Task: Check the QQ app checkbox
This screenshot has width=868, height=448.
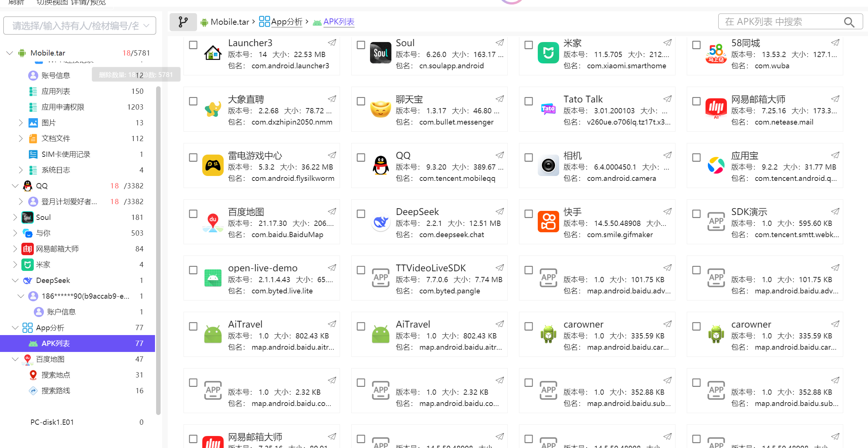Action: coord(361,158)
